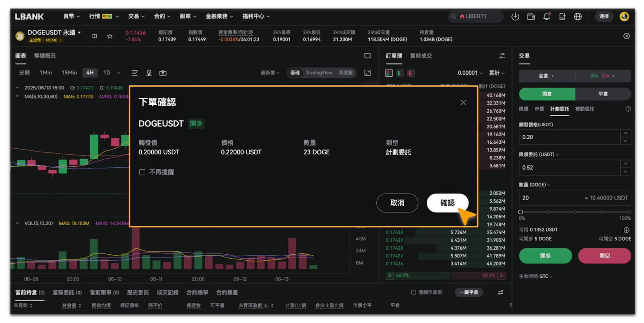The image size is (644, 323).
Task: Open notifications bell icon
Action: pos(546,16)
